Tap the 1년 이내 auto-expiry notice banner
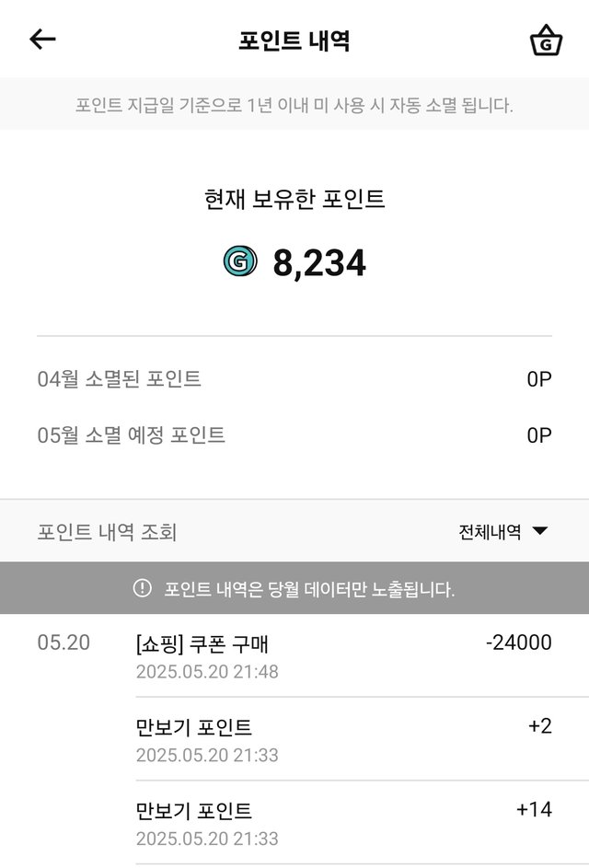The width and height of the screenshot is (589, 868). 294,104
